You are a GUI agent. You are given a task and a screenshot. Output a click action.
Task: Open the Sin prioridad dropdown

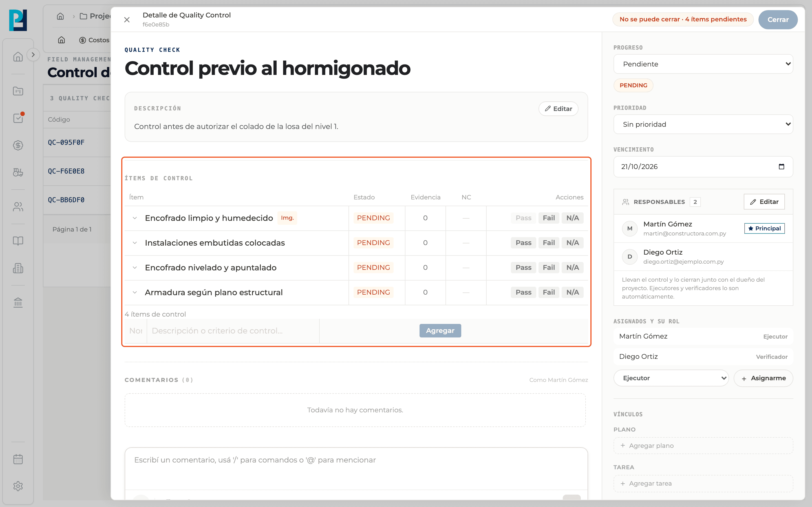pyautogui.click(x=703, y=124)
